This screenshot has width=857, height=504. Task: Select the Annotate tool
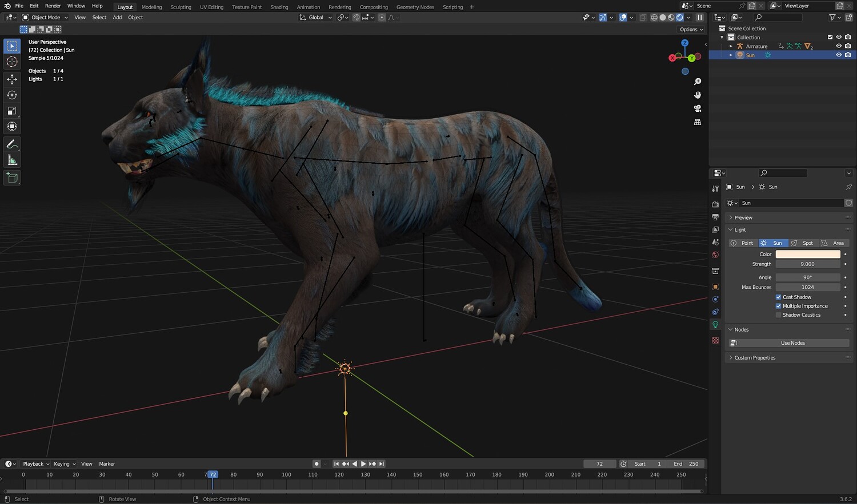click(12, 144)
